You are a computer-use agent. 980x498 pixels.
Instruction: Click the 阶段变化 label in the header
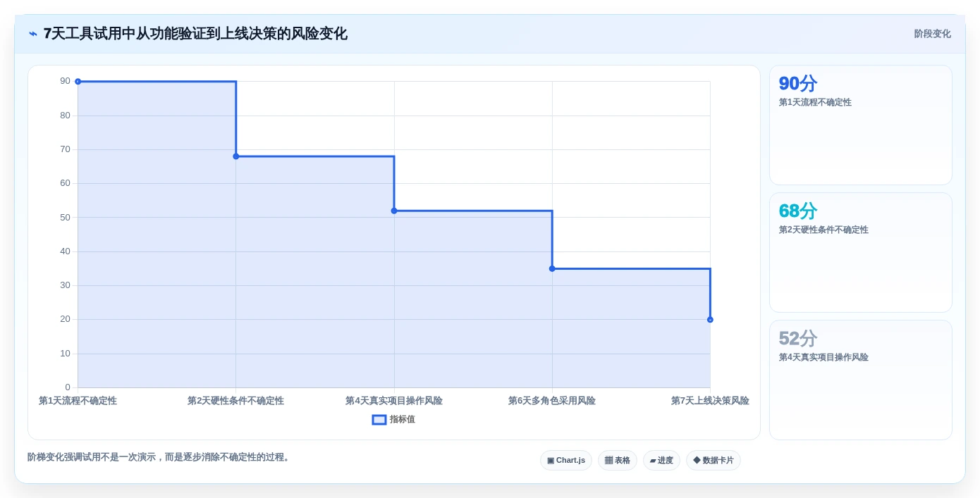point(932,34)
